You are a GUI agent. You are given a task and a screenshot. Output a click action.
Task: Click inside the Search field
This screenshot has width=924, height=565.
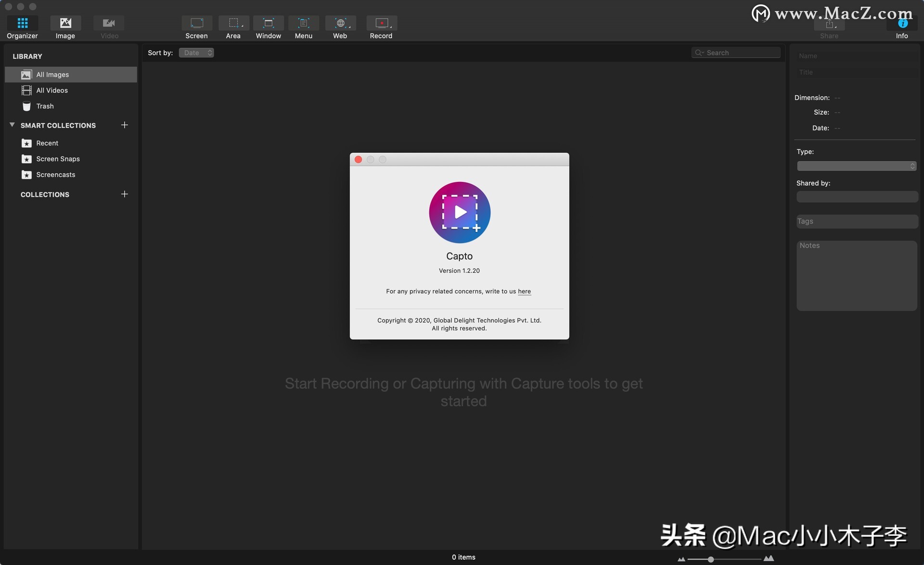735,52
